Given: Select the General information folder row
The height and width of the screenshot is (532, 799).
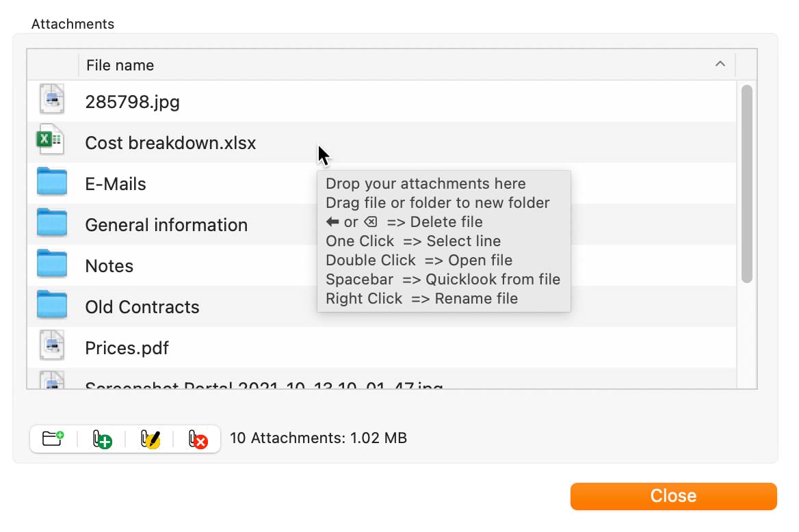Looking at the screenshot, I should [382, 225].
